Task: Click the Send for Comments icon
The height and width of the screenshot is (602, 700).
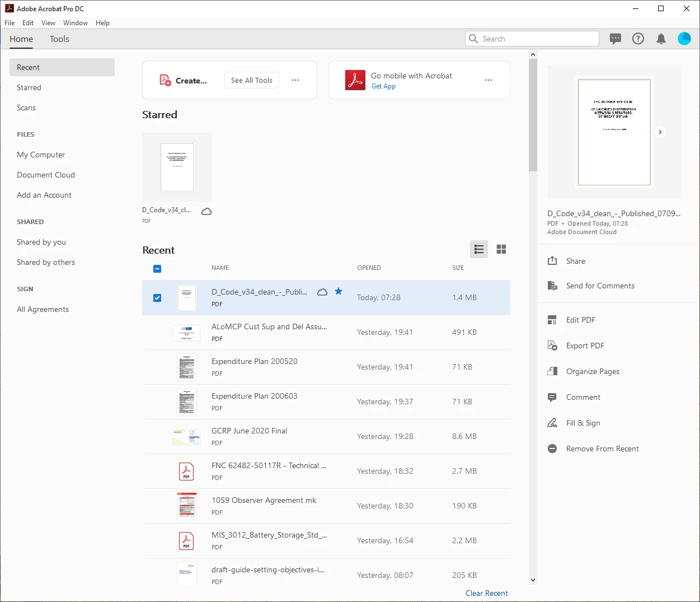Action: click(552, 286)
